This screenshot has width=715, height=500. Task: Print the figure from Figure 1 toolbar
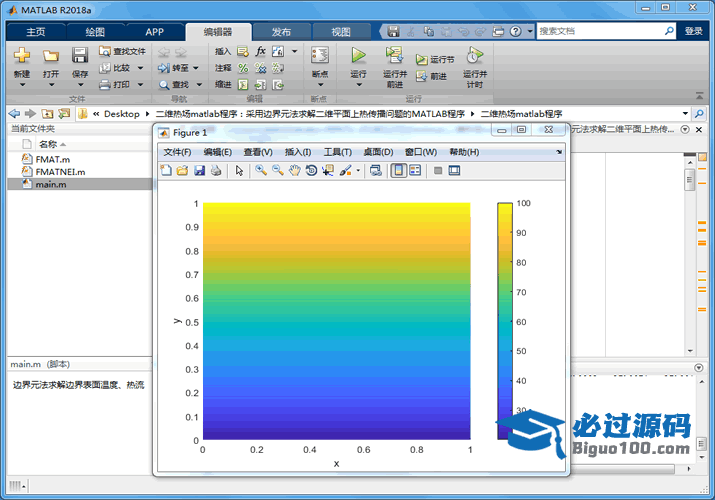coord(216,170)
